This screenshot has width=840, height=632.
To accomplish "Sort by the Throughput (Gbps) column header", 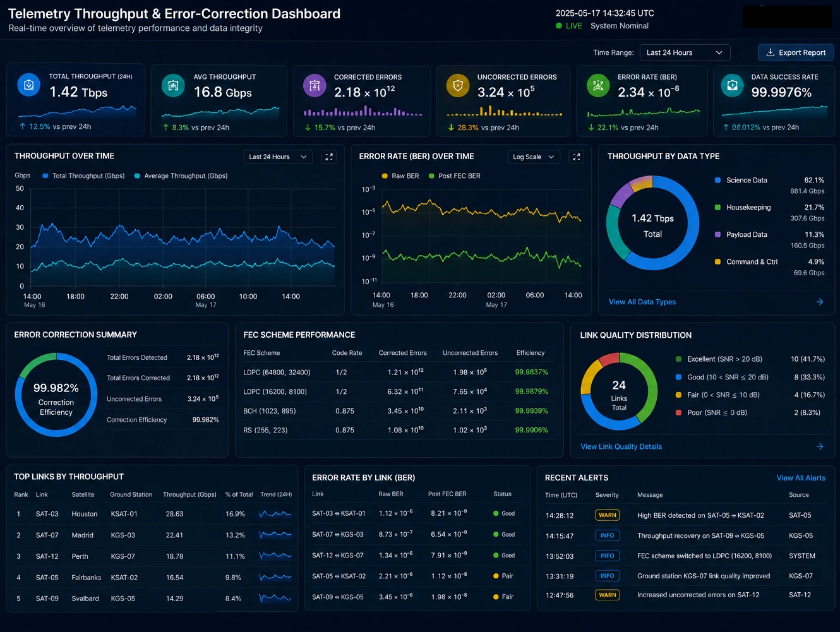I will click(189, 494).
